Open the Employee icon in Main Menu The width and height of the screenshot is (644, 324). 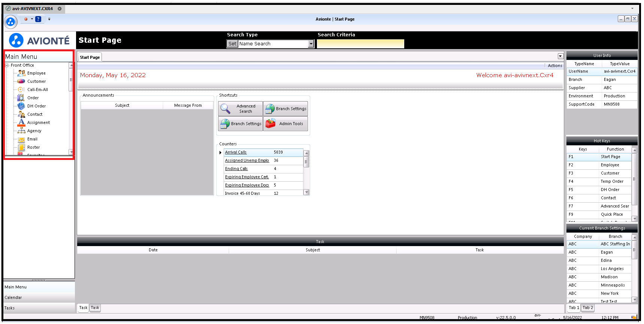[x=21, y=73]
